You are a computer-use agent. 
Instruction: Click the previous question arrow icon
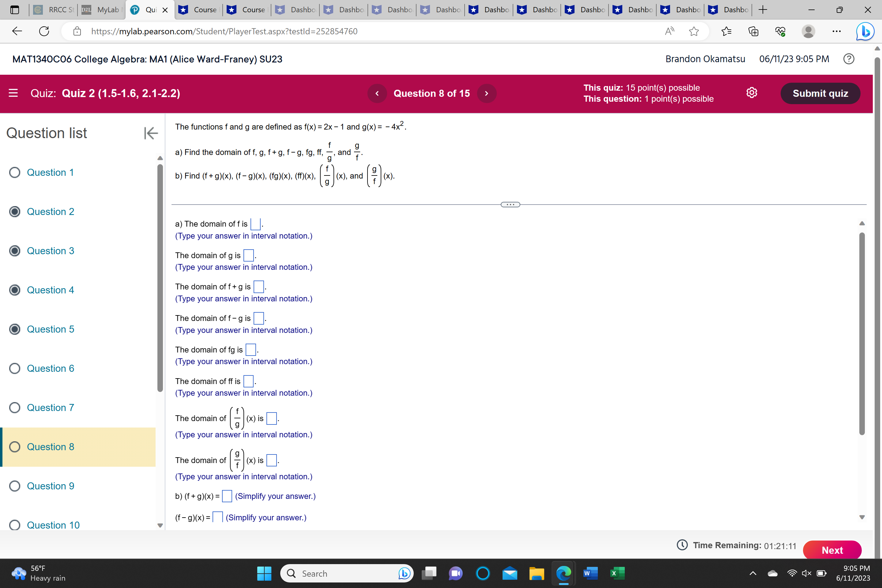pyautogui.click(x=377, y=93)
